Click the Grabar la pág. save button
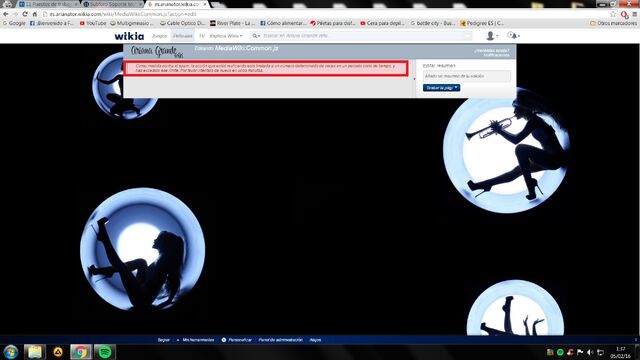 (441, 88)
